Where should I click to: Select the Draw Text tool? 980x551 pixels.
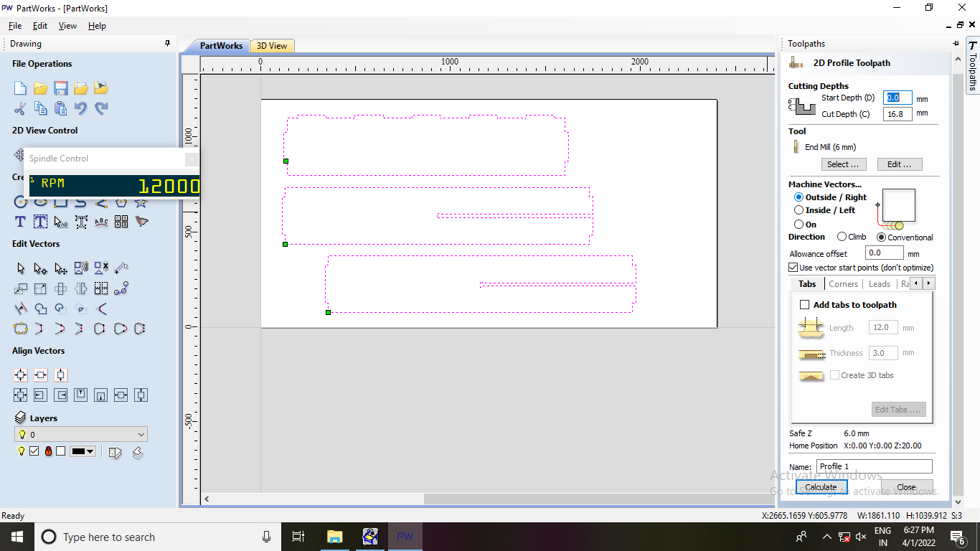click(20, 222)
